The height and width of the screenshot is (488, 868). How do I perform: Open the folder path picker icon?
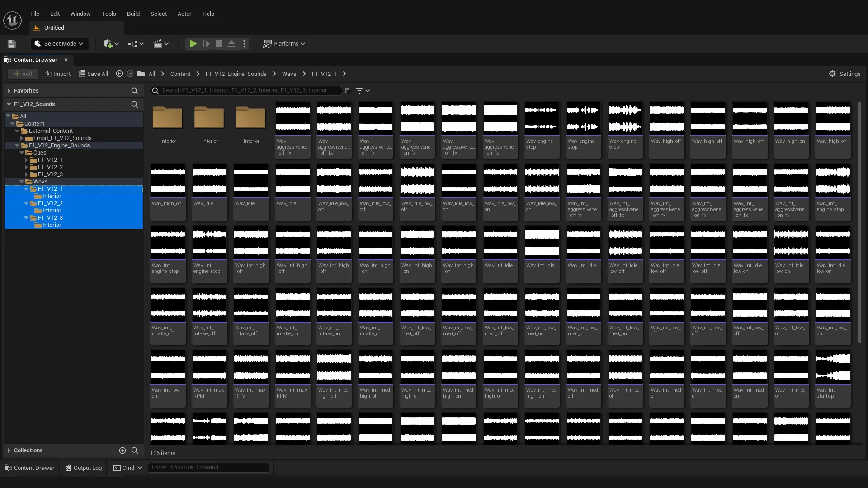coord(141,74)
